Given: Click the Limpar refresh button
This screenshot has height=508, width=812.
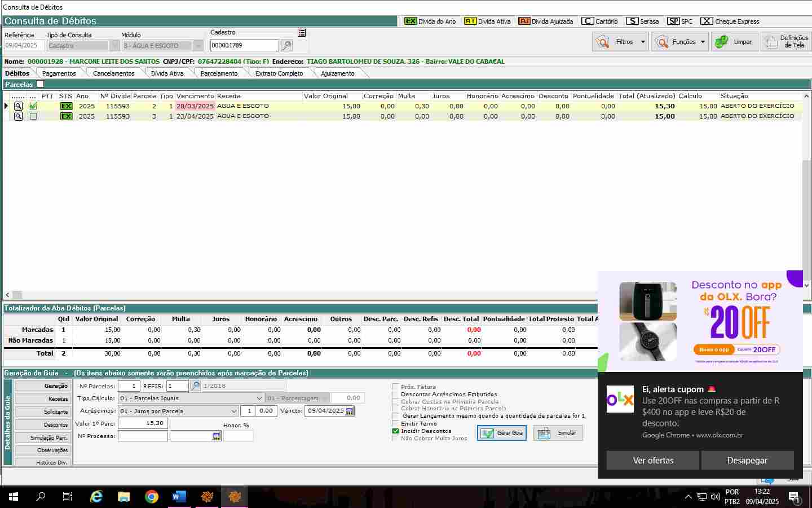Looking at the screenshot, I should [x=734, y=42].
